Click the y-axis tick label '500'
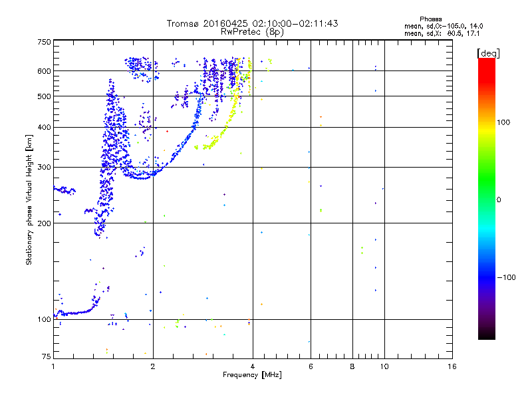Image resolution: width=532 pixels, height=399 pixels. pyautogui.click(x=44, y=96)
